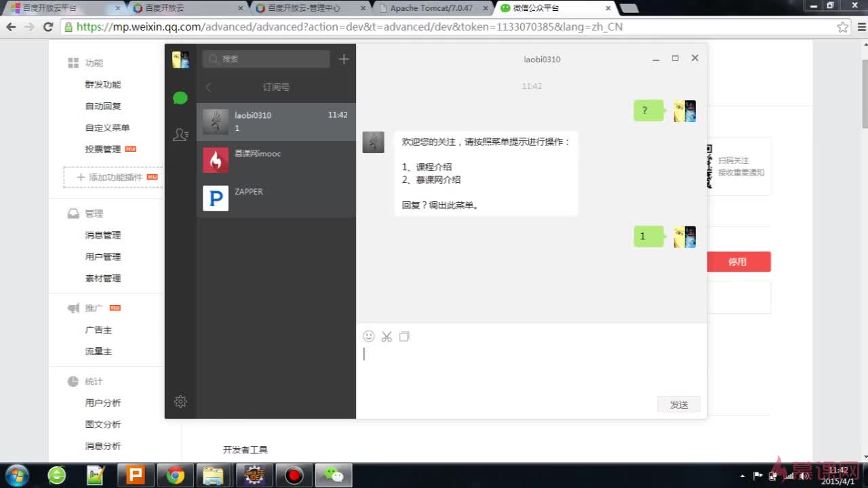Click sender avatar next to the '?' message

tap(685, 111)
